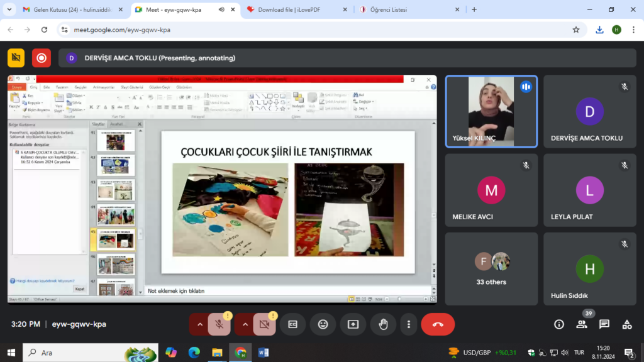The width and height of the screenshot is (644, 362).
Task: Raise hand in the meeting
Action: [x=383, y=324]
